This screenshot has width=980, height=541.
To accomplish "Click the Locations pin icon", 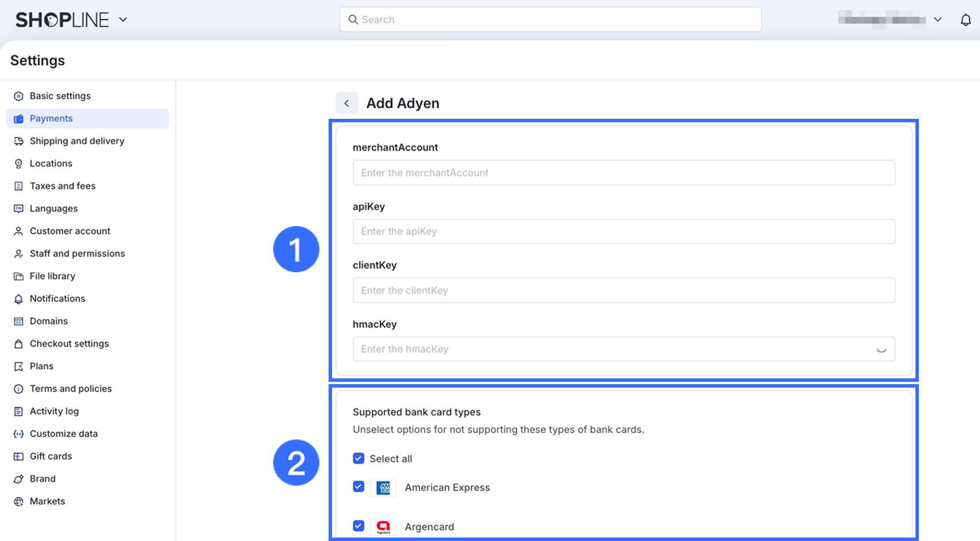I will [x=18, y=164].
